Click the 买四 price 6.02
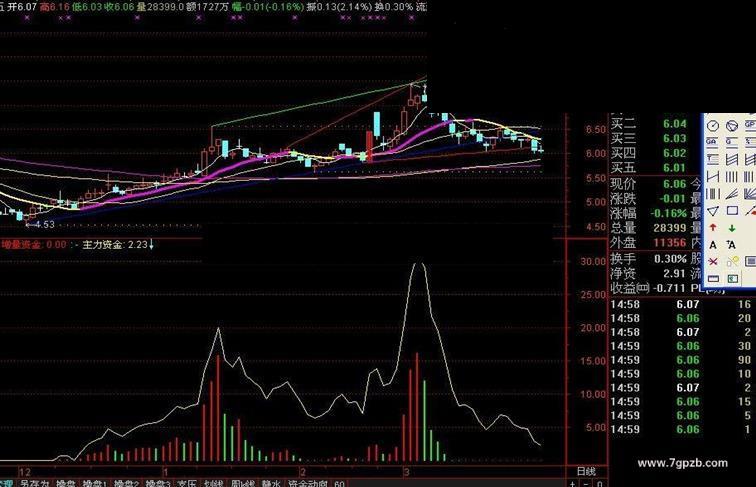 pos(675,153)
